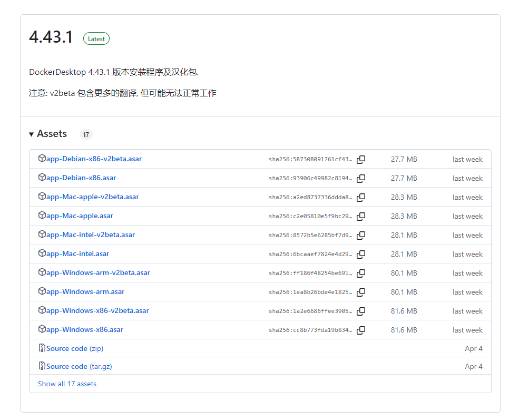Show all 17 assets

67,384
